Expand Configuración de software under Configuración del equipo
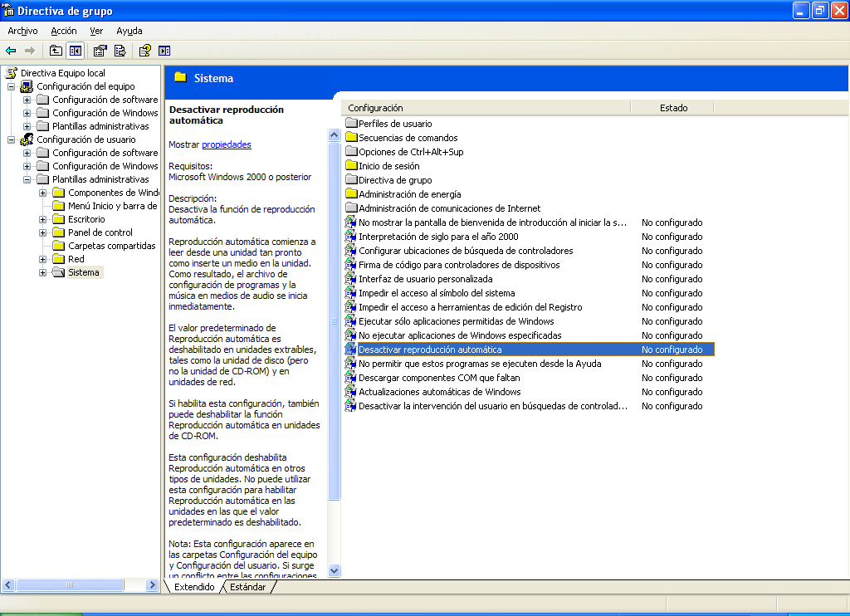The width and height of the screenshot is (850, 616). [x=27, y=100]
